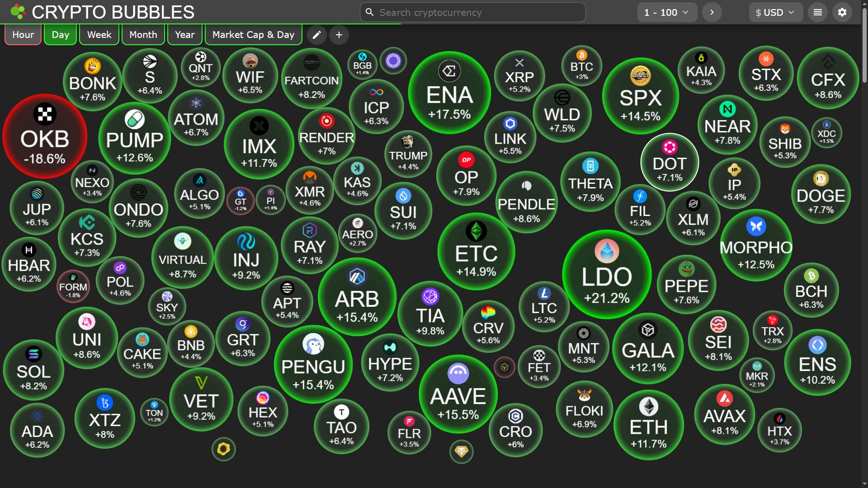Switch to the Day tab
This screenshot has height=488, width=868.
coord(61,35)
